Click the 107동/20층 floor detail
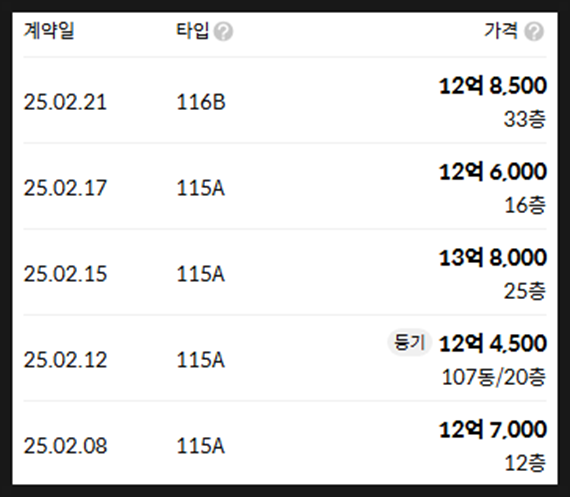 coord(494,377)
